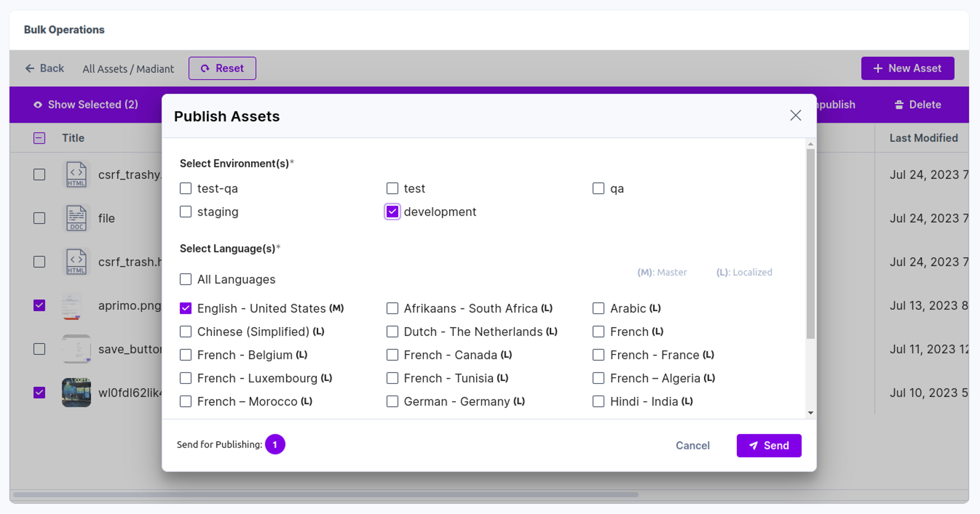980x514 pixels.
Task: Cancel the publish dialog
Action: coord(692,446)
